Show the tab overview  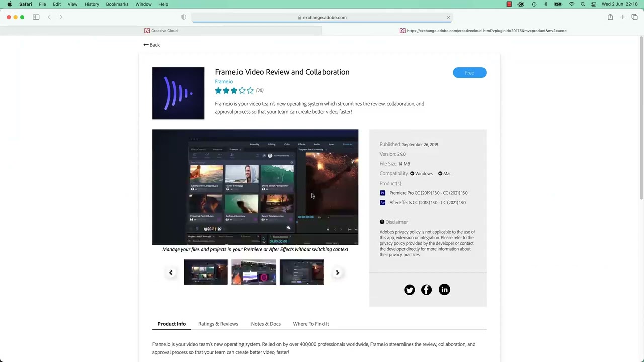(634, 17)
